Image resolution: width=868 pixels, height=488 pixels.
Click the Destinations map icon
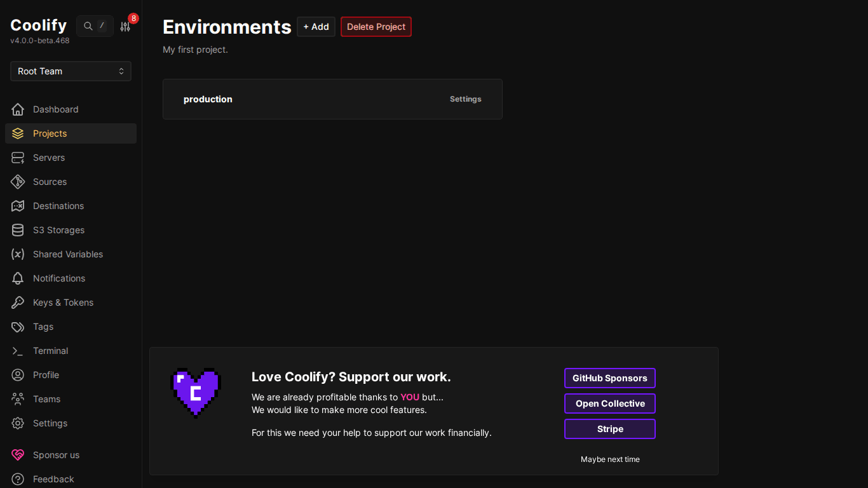(x=18, y=206)
